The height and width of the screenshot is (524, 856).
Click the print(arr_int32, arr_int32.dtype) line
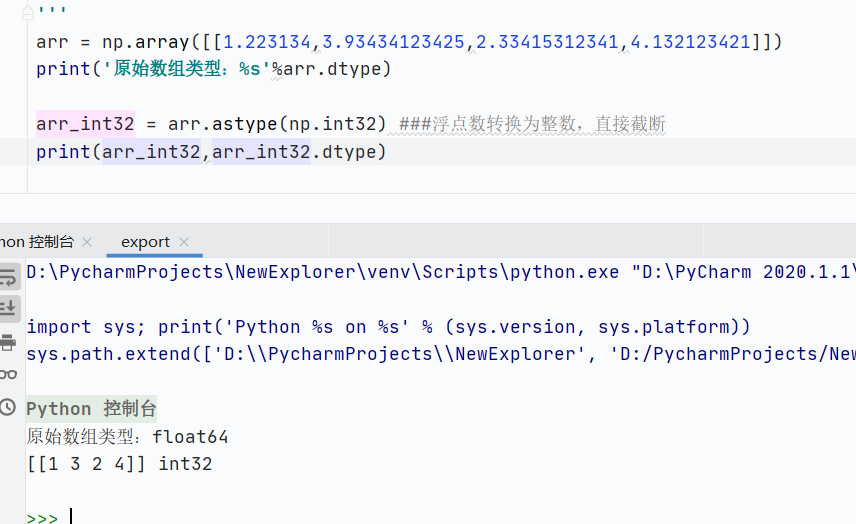pos(210,152)
